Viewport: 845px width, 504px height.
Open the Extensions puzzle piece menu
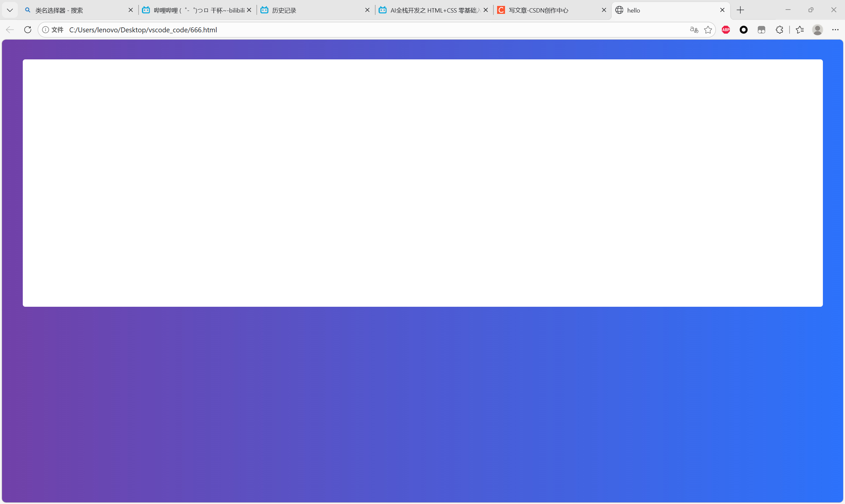pos(779,30)
